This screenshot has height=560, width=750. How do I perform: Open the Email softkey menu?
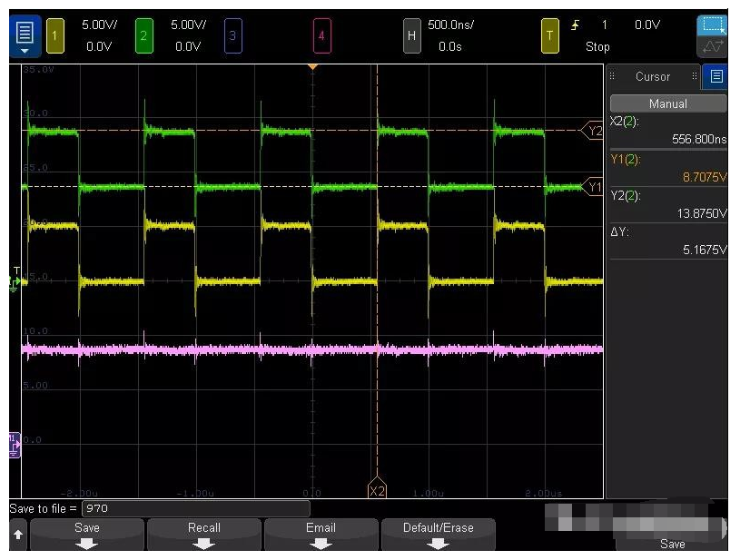click(321, 535)
